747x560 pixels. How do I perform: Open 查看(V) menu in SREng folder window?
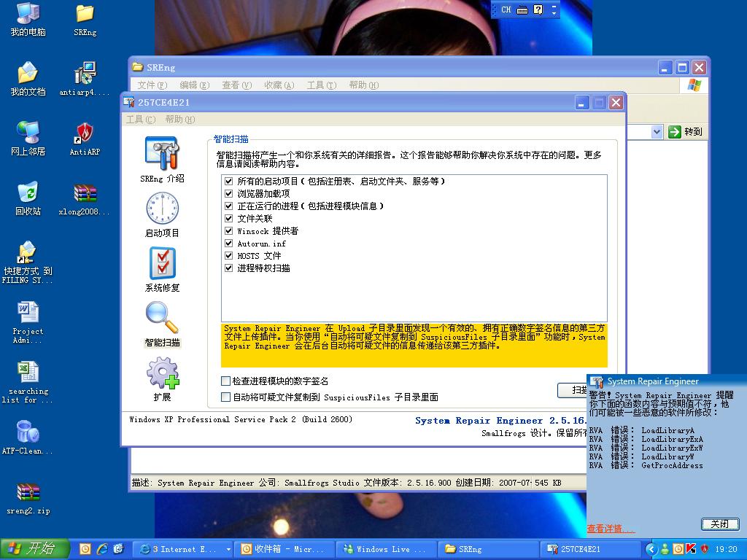[237, 85]
